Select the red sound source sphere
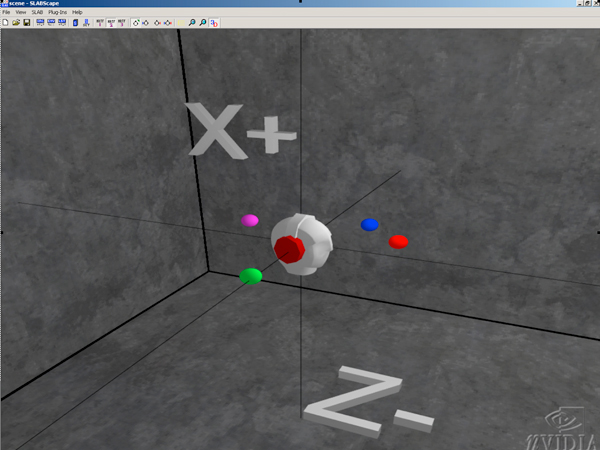The width and height of the screenshot is (600, 450). (x=398, y=242)
